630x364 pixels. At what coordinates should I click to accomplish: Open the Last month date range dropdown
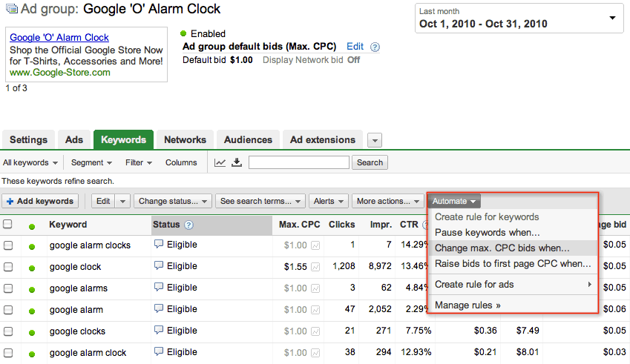(x=519, y=19)
